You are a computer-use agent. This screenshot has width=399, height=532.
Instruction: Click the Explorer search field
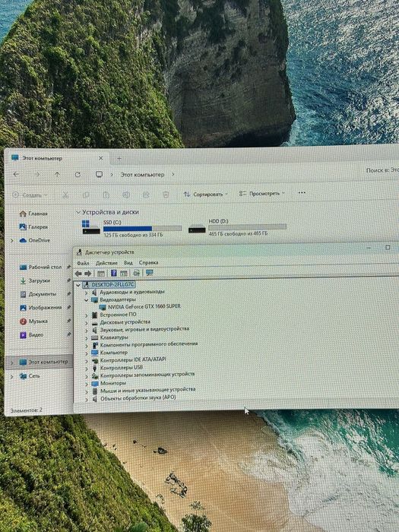[x=382, y=170]
